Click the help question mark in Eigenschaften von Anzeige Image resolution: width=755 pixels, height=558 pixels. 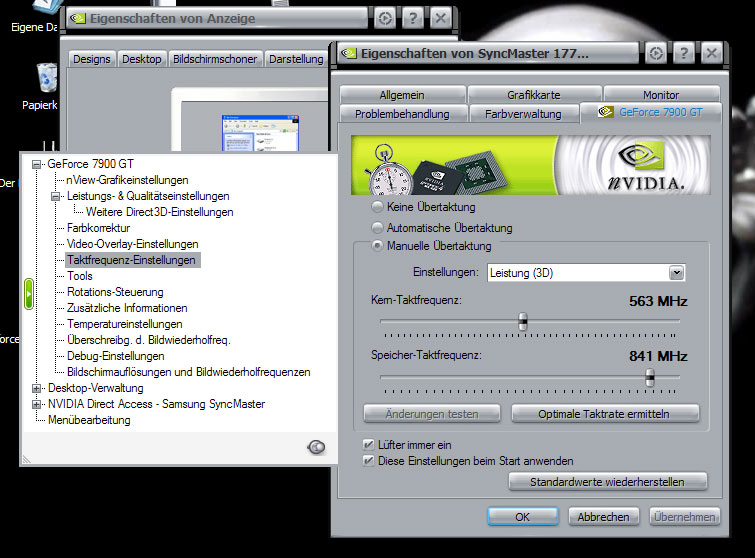tap(413, 18)
